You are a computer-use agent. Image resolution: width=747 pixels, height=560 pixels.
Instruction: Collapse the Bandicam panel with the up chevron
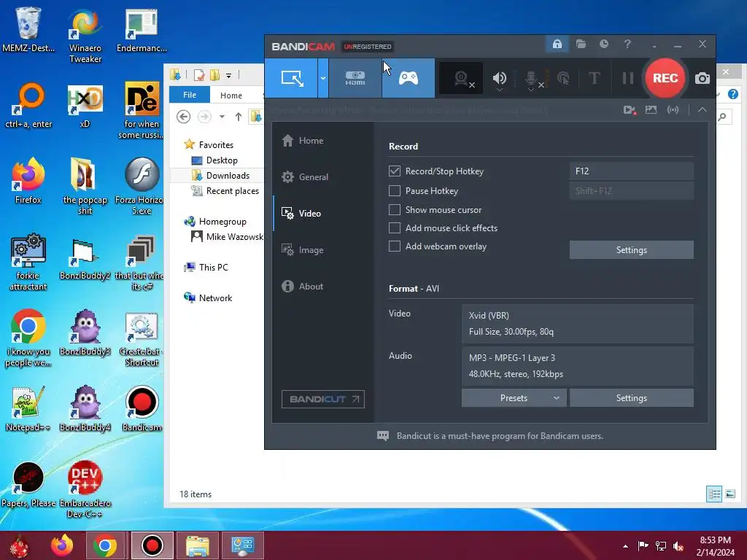click(703, 109)
